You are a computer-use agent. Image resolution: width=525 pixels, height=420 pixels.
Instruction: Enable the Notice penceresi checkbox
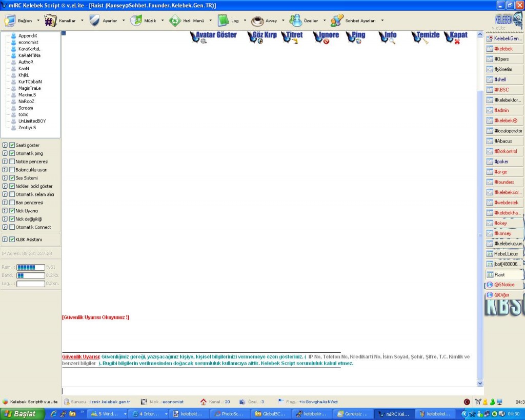tap(12, 162)
